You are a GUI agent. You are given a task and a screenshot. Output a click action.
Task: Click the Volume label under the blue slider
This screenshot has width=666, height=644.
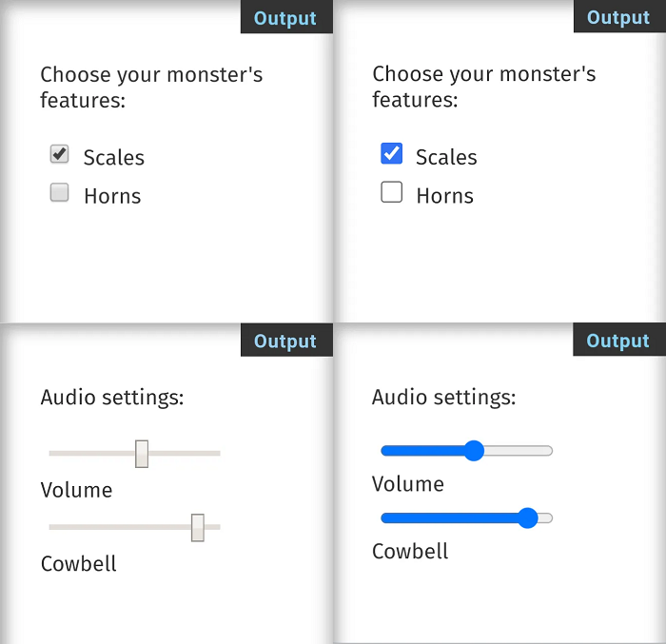408,484
